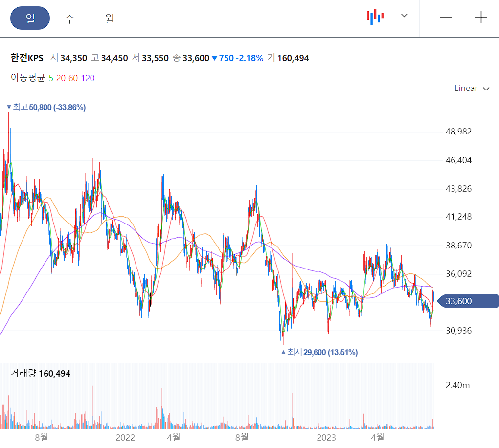Click the 최저 29,600 low price marker
The height and width of the screenshot is (448, 499).
[319, 352]
